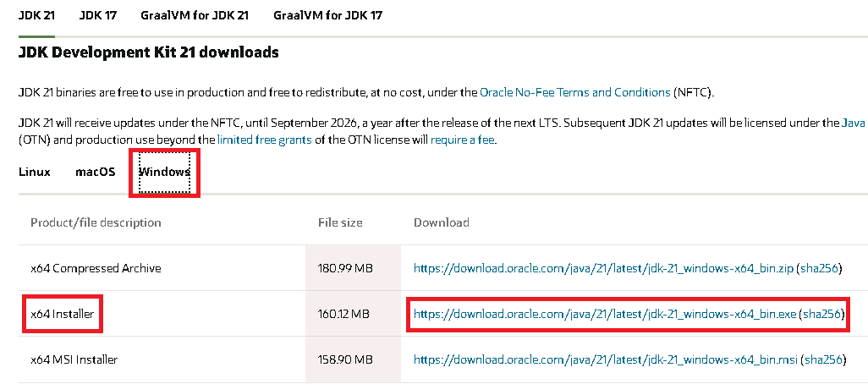Click the 'limited free grants' link
Image resolution: width=868 pixels, height=384 pixels.
264,139
